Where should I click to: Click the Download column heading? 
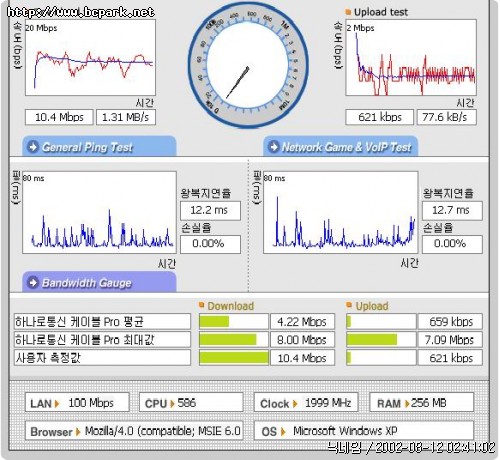[x=231, y=306]
